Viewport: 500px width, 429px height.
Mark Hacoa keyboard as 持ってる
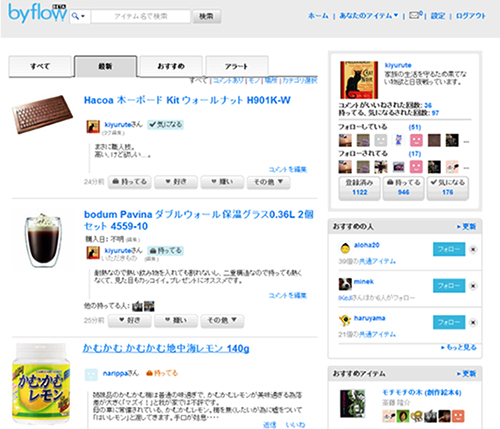pyautogui.click(x=130, y=182)
